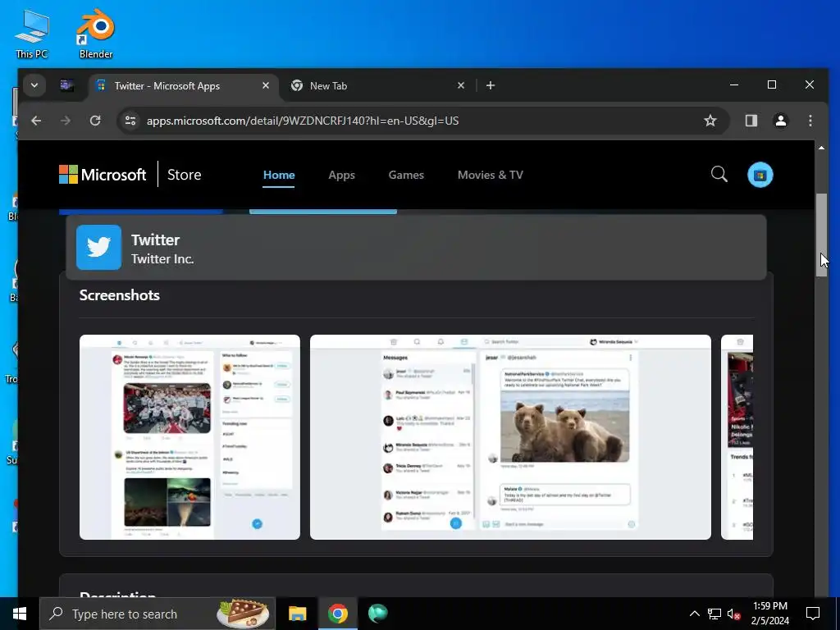This screenshot has height=630, width=840.
Task: Open the first Twitter timeline screenshot
Action: point(189,437)
